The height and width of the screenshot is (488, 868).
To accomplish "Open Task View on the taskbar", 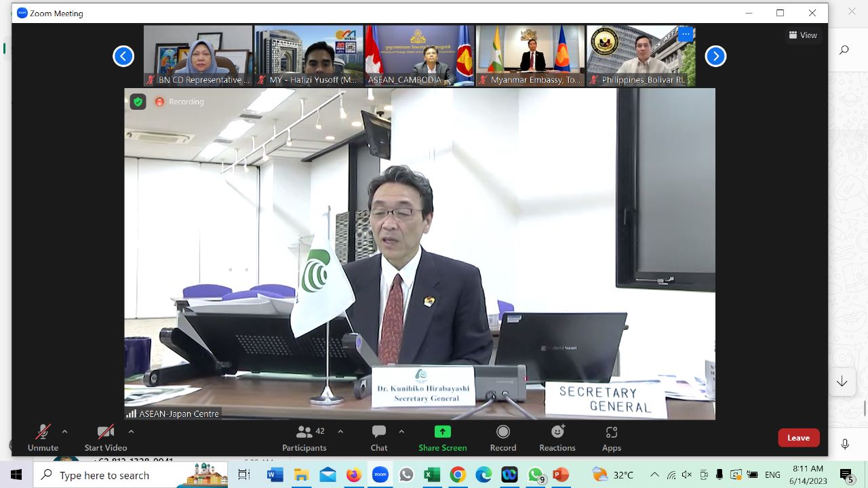I will [244, 474].
